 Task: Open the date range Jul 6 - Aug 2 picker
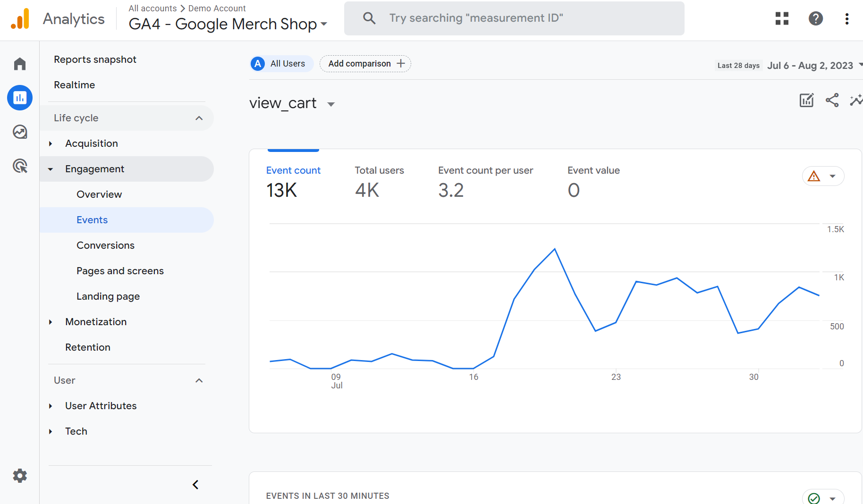click(x=814, y=65)
